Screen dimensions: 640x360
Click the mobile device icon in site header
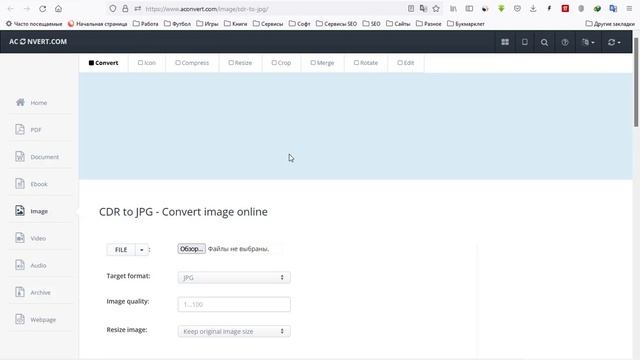pos(524,42)
